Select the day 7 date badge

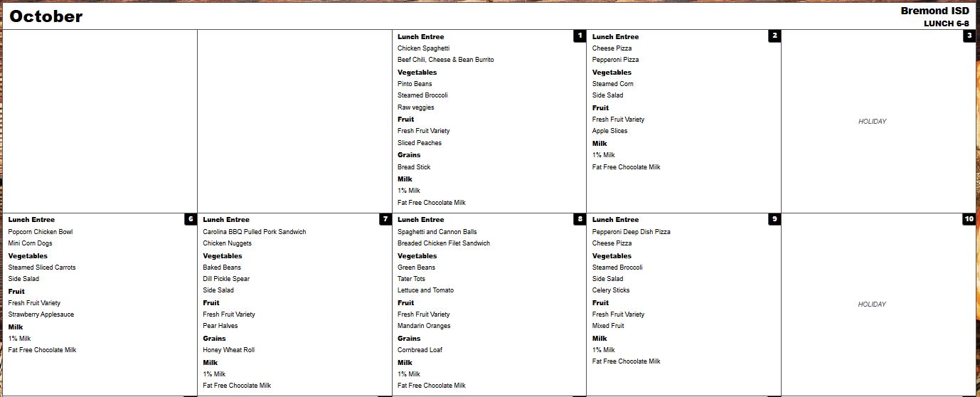[385, 219]
